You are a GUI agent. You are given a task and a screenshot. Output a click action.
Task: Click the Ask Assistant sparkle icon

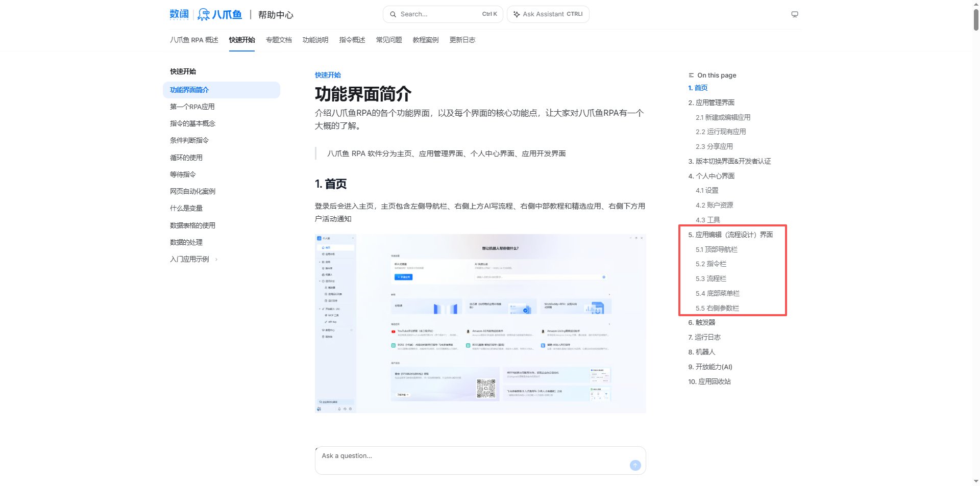point(517,14)
